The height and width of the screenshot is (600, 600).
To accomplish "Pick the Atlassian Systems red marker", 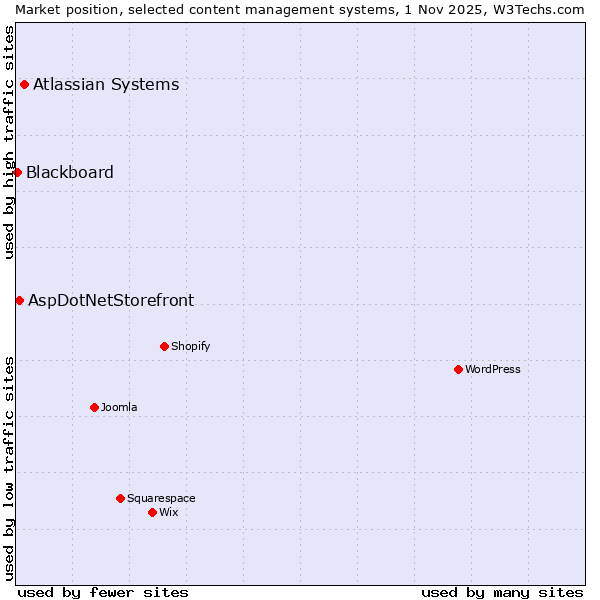I will click(24, 84).
